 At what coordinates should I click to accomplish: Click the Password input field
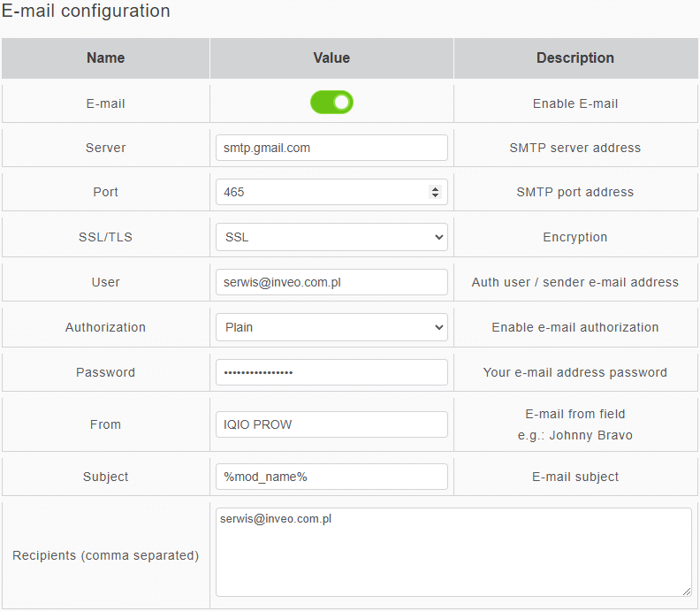tap(331, 372)
